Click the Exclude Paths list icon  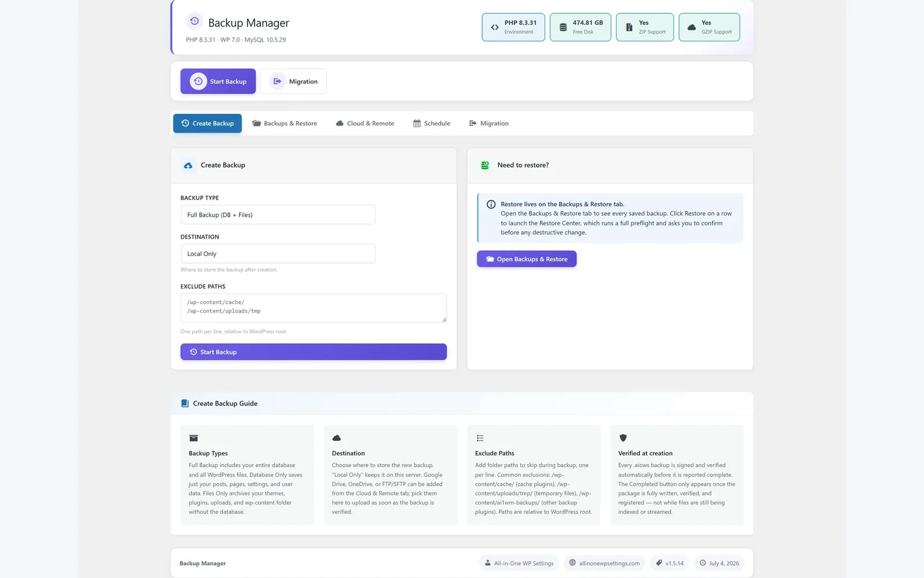tap(480, 438)
